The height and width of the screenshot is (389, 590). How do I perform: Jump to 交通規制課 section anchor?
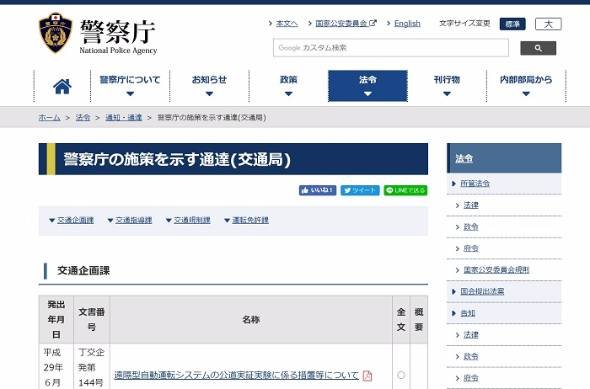(x=192, y=220)
